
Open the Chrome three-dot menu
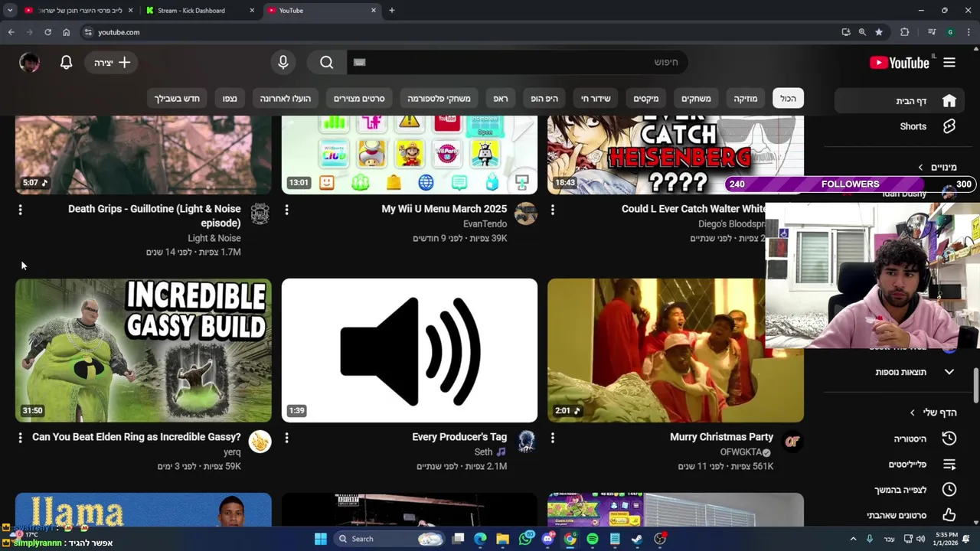click(x=969, y=32)
